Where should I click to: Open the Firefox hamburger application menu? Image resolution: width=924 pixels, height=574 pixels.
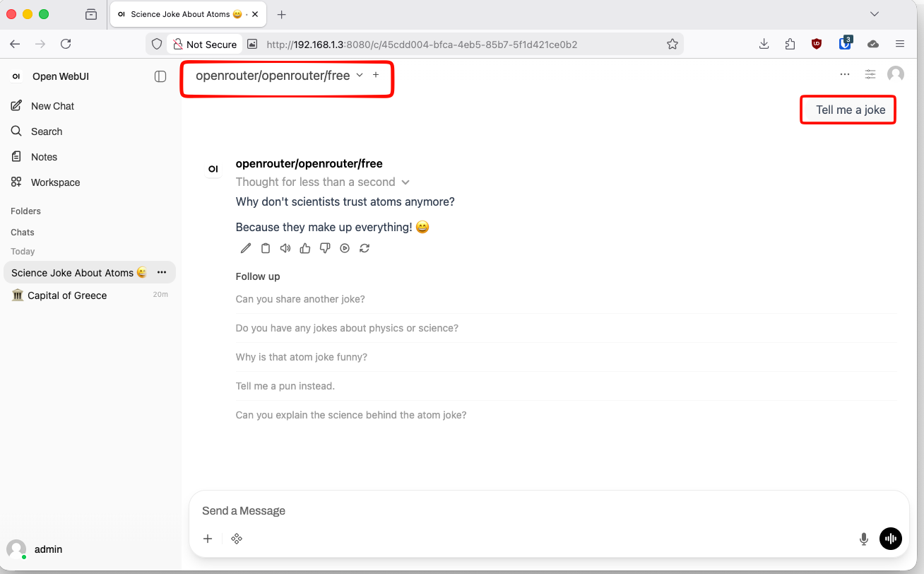(900, 44)
